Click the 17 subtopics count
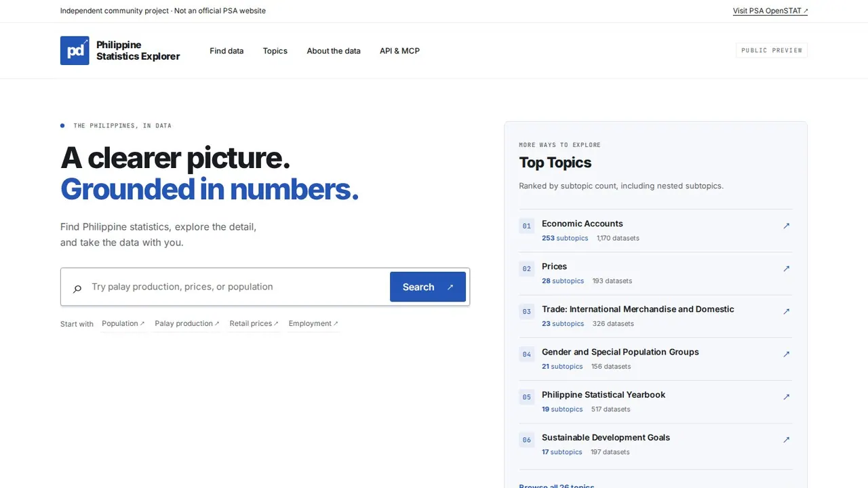 click(562, 452)
